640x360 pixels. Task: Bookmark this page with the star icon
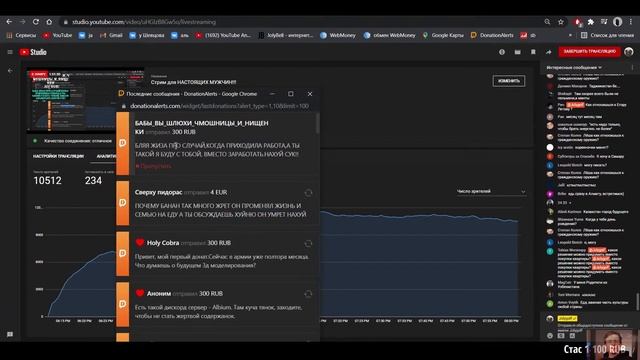tap(561, 22)
